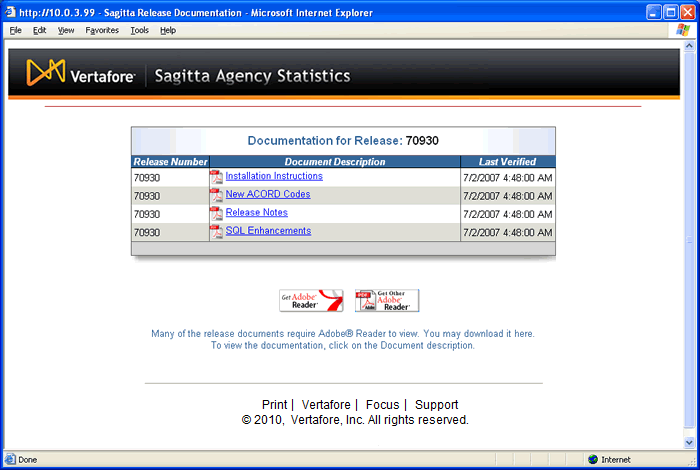Click the Internet zone globe icon
Screen dimensions: 700x470
click(593, 459)
